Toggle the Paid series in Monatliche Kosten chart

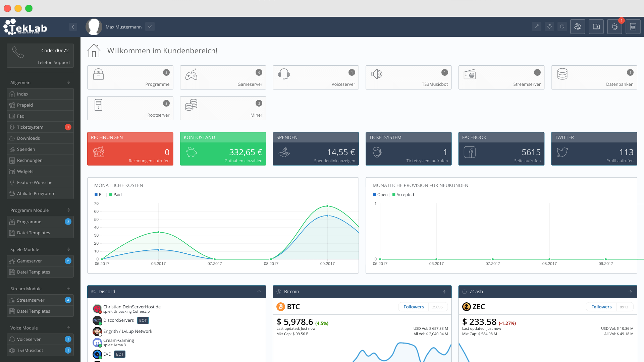click(x=115, y=194)
